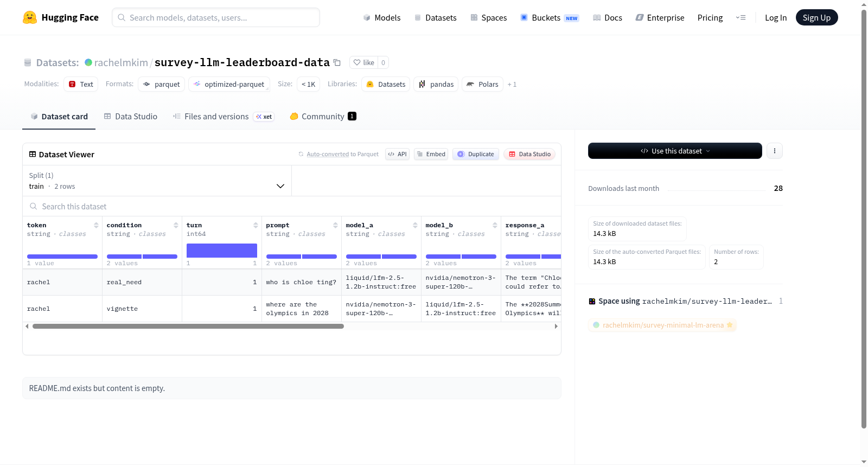Like the dataset with the heart button
Image resolution: width=868 pixels, height=467 pixels.
pyautogui.click(x=363, y=62)
